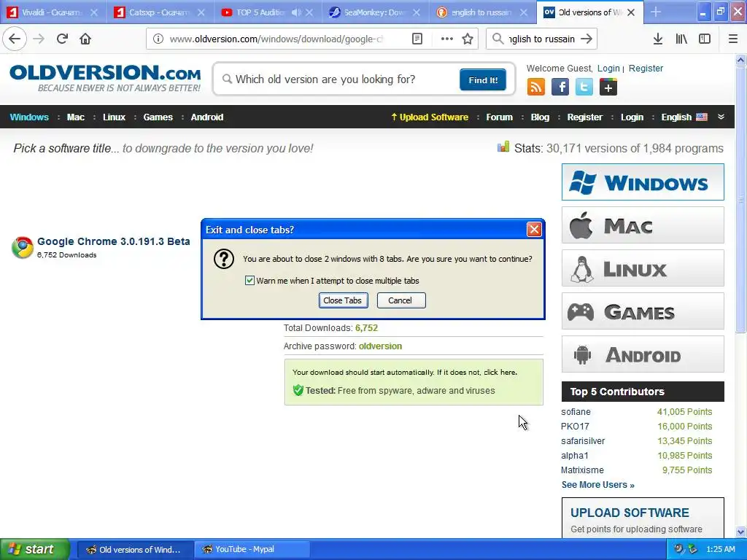The height and width of the screenshot is (560, 747).
Task: Click the OLDVERSION.COM site logo
Action: 105,79
